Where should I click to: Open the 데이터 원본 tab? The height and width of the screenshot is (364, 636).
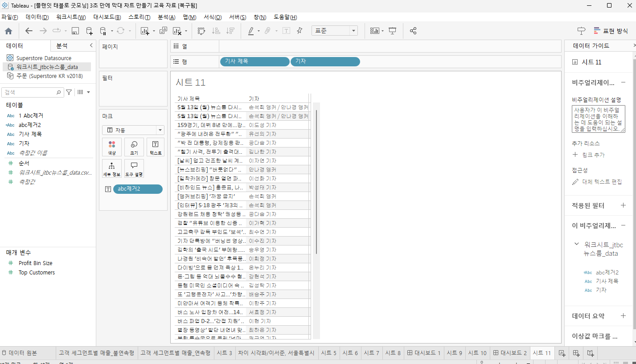pyautogui.click(x=19, y=353)
